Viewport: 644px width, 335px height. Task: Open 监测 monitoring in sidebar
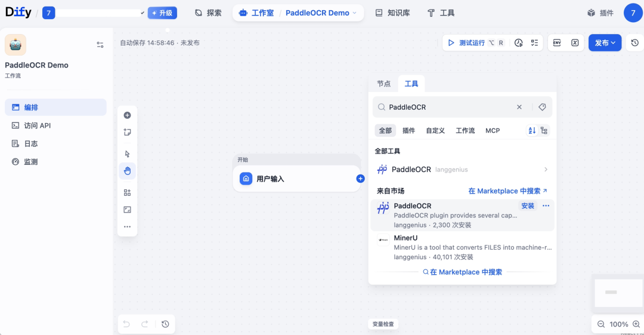pos(55,162)
